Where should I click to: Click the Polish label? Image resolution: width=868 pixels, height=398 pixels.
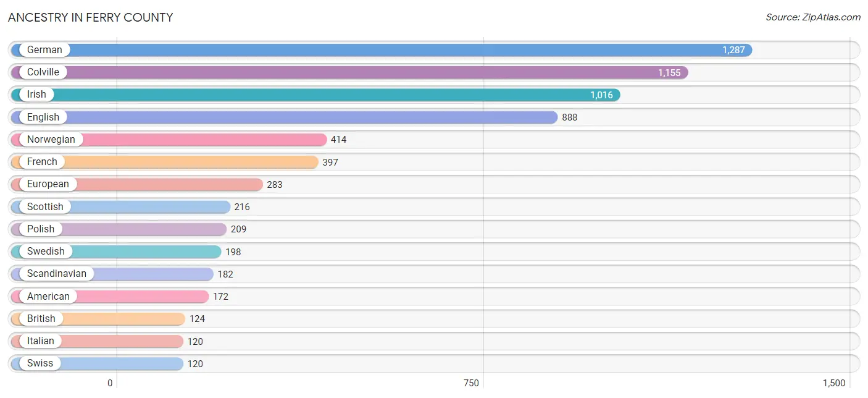click(x=41, y=229)
